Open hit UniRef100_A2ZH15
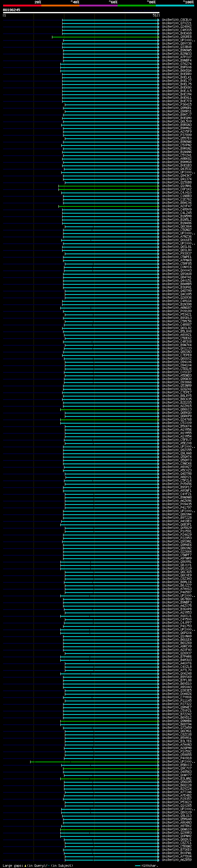Screen dimensions: 197x868 pyautogui.click(x=176, y=406)
